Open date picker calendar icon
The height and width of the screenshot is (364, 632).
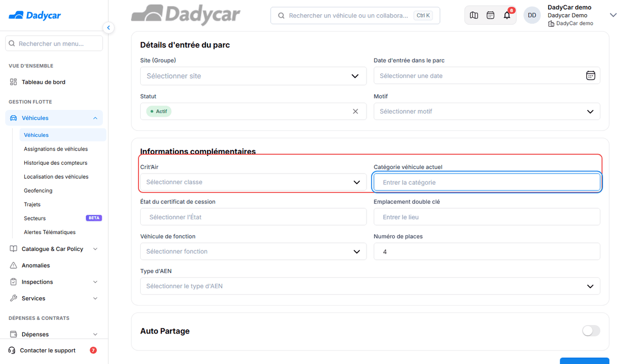pyautogui.click(x=590, y=76)
